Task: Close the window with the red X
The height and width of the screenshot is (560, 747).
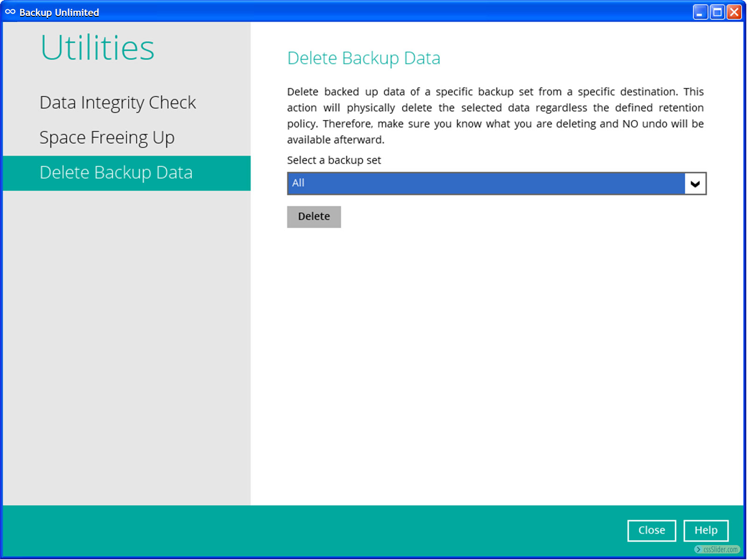Action: tap(734, 12)
